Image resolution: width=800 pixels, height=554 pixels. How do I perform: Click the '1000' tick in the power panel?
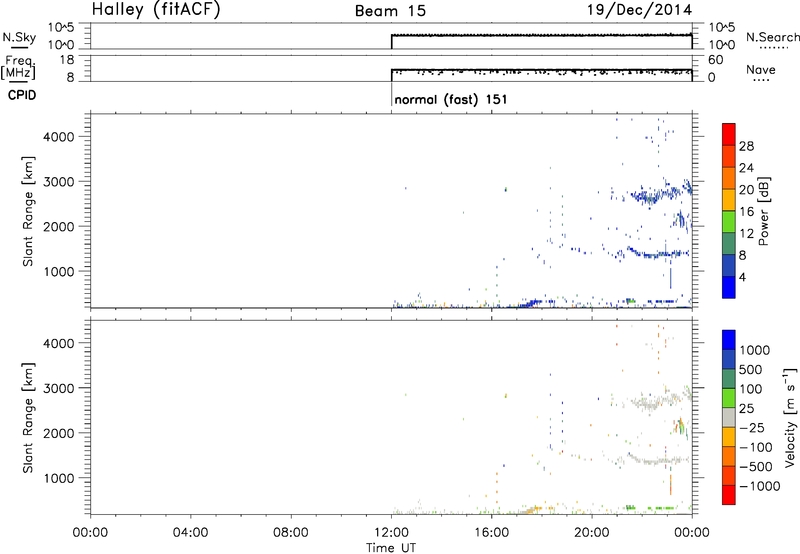tap(59, 271)
